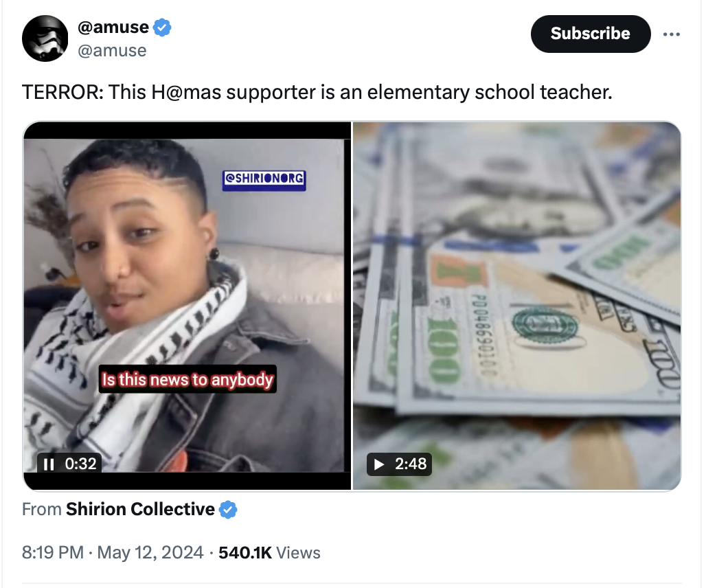Image resolution: width=706 pixels, height=588 pixels.
Task: Click the Subscribe button
Action: click(591, 34)
